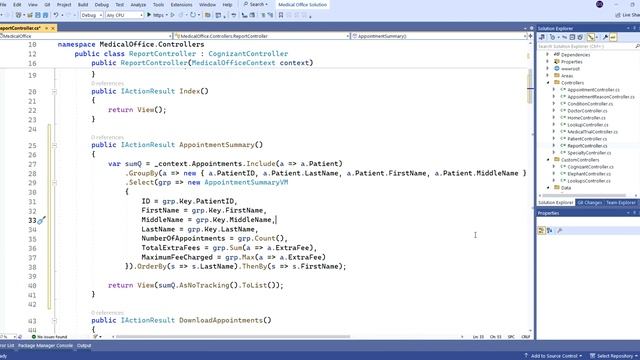Open the Help menu

pos(227,4)
